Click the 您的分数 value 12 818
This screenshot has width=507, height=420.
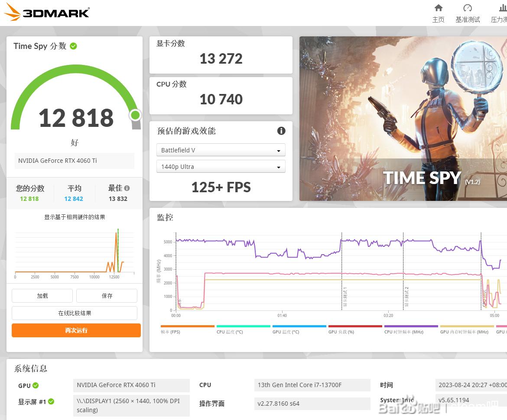(29, 199)
